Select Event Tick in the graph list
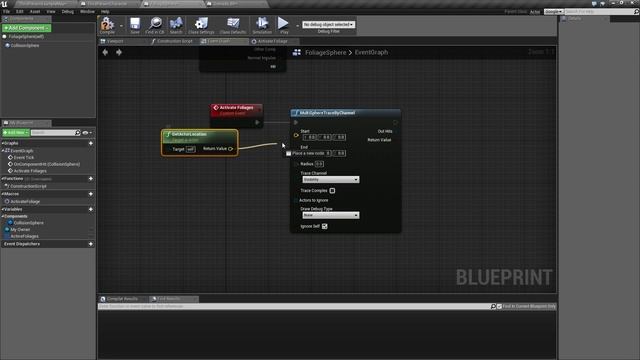Image resolution: width=640 pixels, height=360 pixels. (24, 158)
